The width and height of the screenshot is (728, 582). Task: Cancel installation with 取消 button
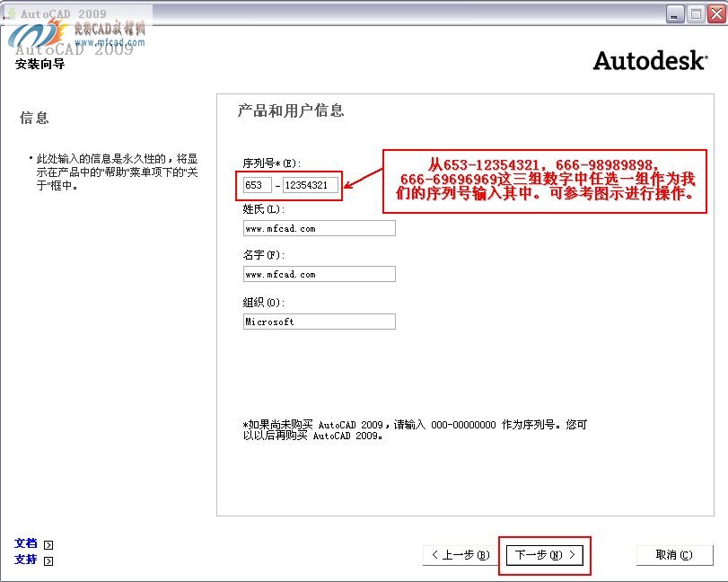(674, 554)
